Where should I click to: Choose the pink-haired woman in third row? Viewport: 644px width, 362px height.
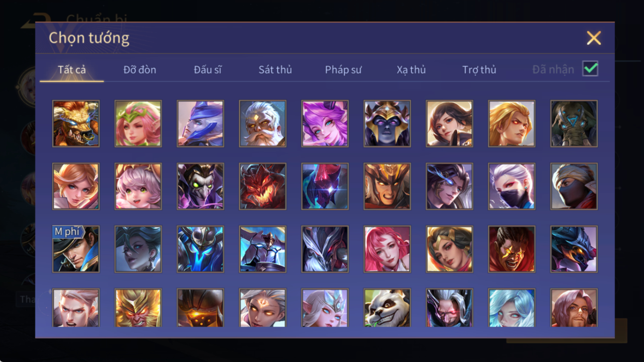pos(387,249)
